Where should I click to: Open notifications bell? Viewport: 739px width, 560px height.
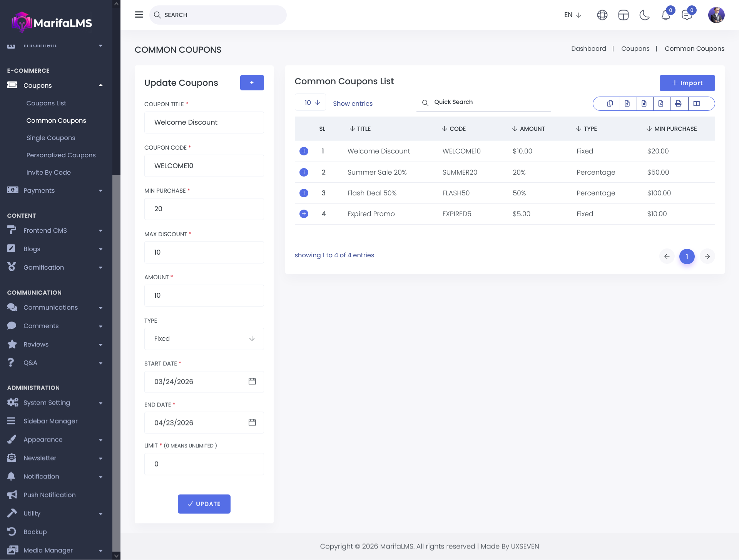(x=665, y=15)
